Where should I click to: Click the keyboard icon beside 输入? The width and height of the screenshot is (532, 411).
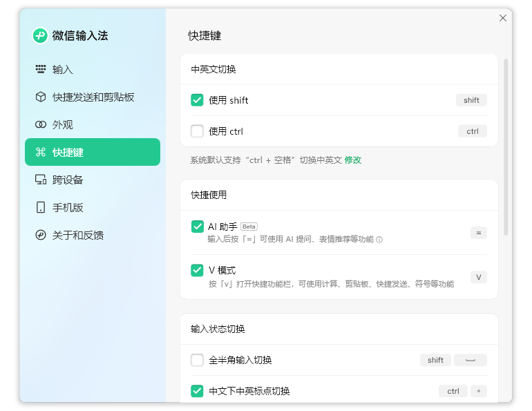41,69
